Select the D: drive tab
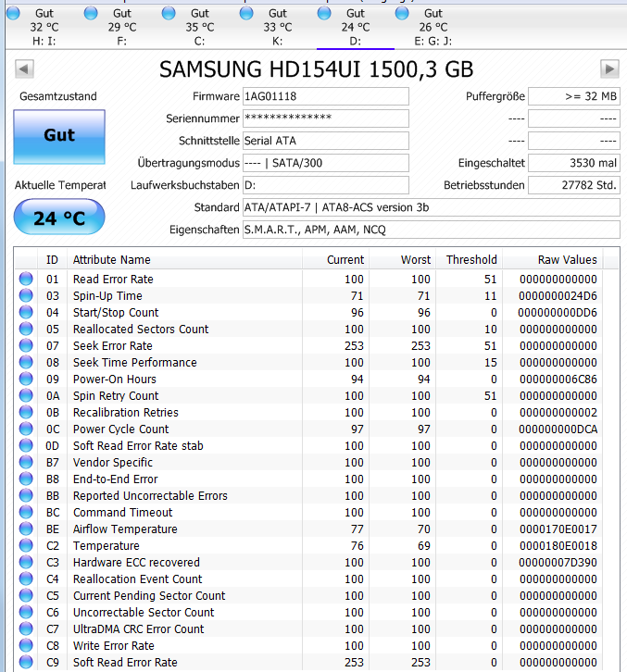The image size is (627, 672). [x=355, y=27]
